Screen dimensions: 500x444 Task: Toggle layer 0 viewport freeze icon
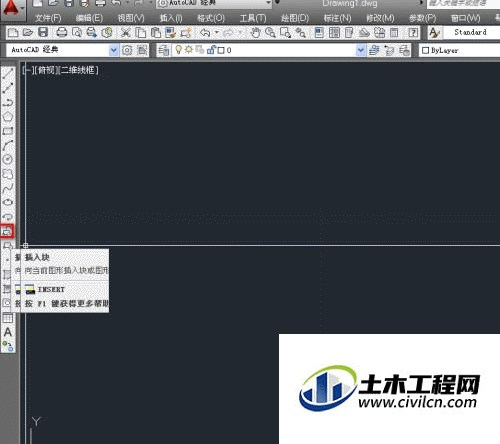pos(200,50)
